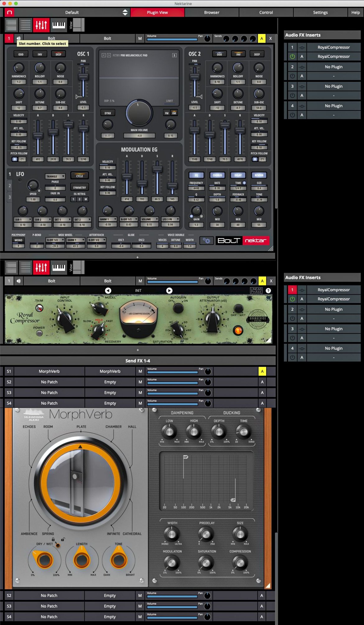Open RoyalCompressor help question mark
Viewport: 364px width, 625px height.
268,290
